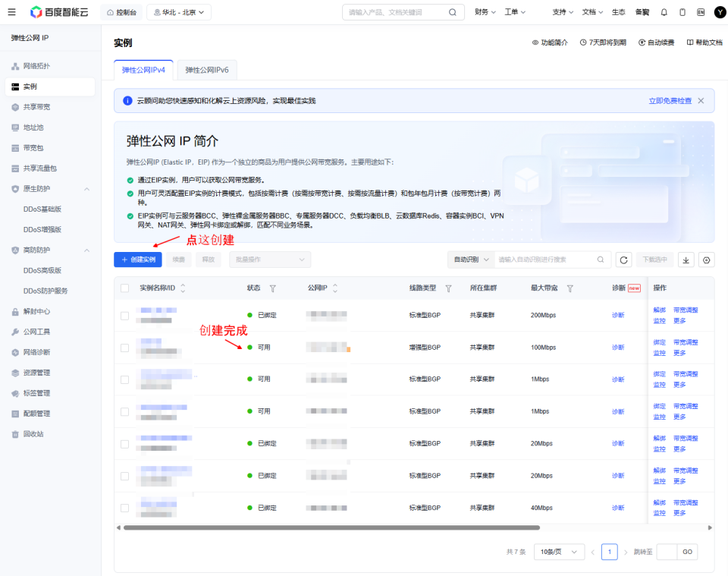Filter by 状态 column funnel icon

point(272,288)
